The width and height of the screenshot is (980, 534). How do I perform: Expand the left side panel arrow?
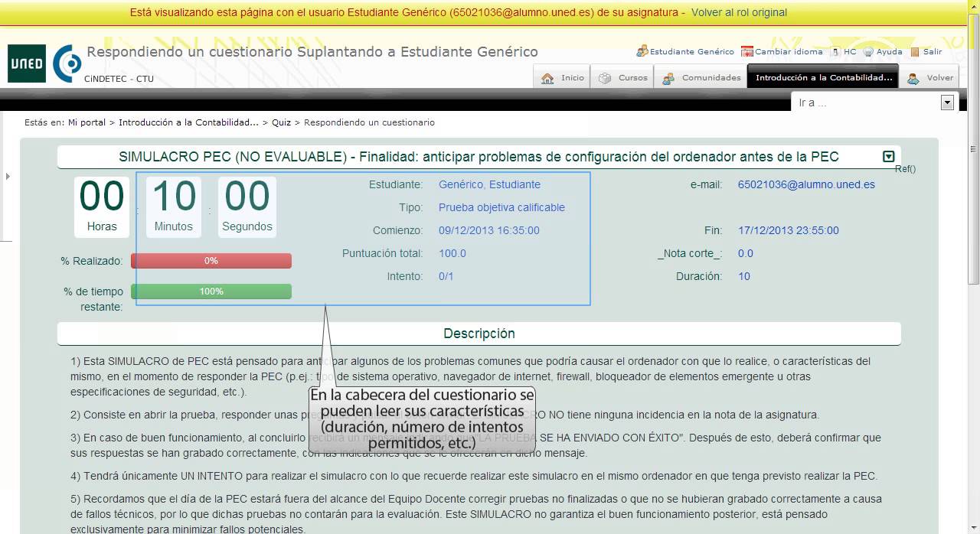8,177
